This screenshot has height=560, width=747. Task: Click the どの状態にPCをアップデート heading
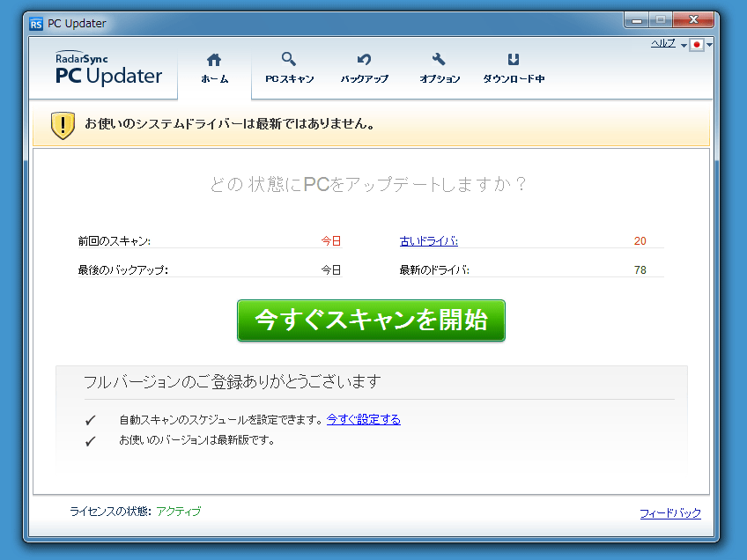368,184
